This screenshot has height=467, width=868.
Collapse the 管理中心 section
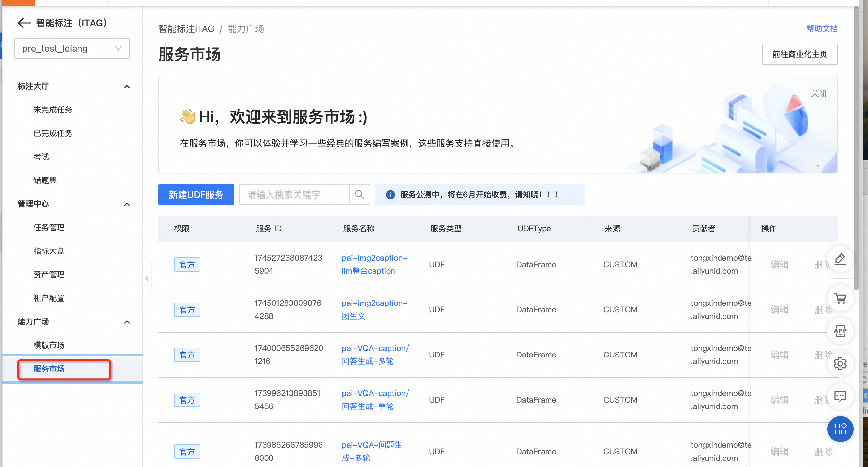click(127, 204)
